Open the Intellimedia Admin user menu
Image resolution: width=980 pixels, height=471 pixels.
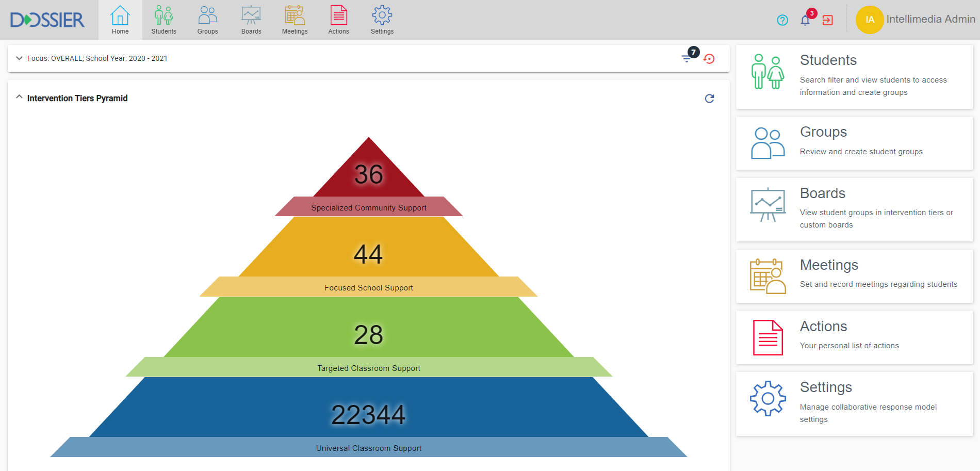click(930, 20)
